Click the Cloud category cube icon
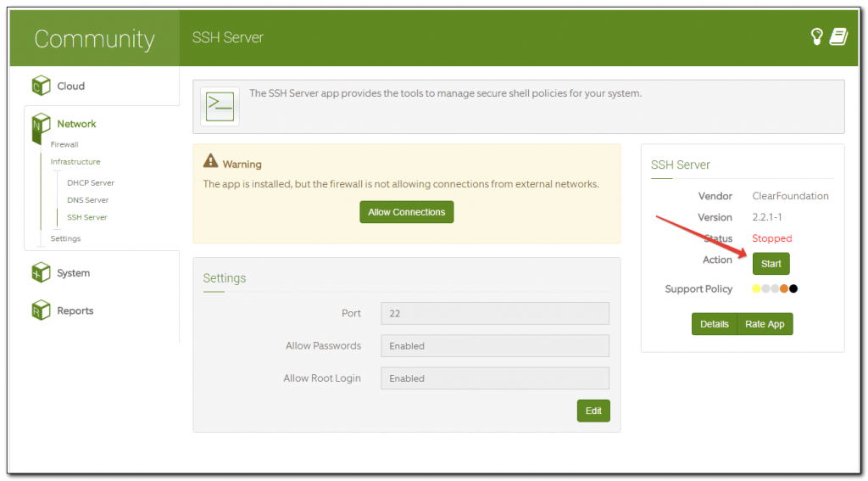 pyautogui.click(x=41, y=86)
